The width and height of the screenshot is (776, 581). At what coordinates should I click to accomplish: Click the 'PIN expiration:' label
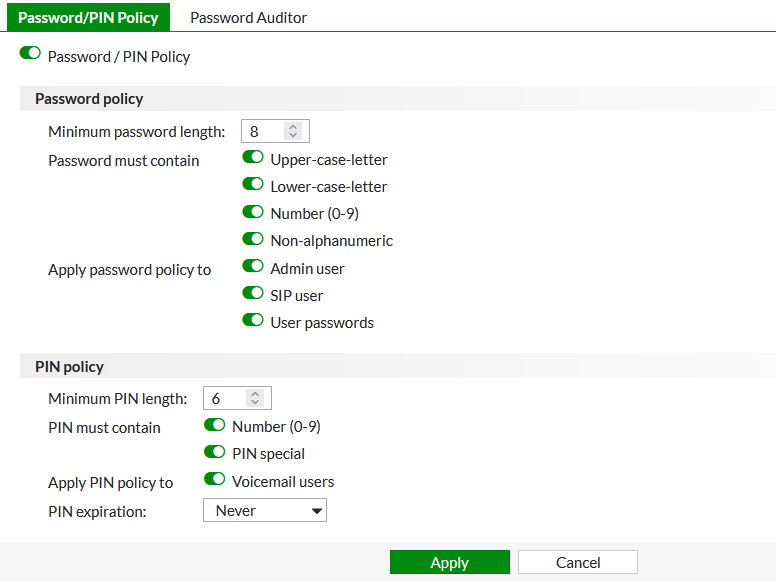point(97,511)
